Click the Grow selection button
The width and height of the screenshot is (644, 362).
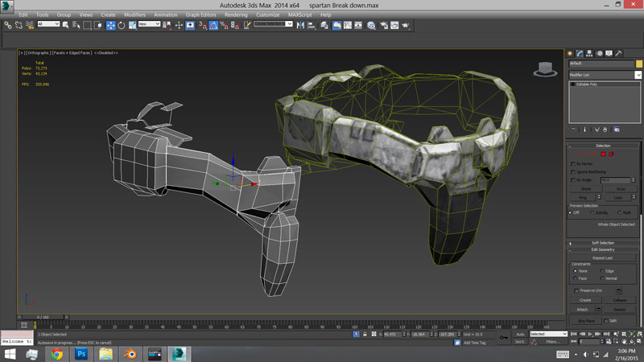[x=621, y=189]
